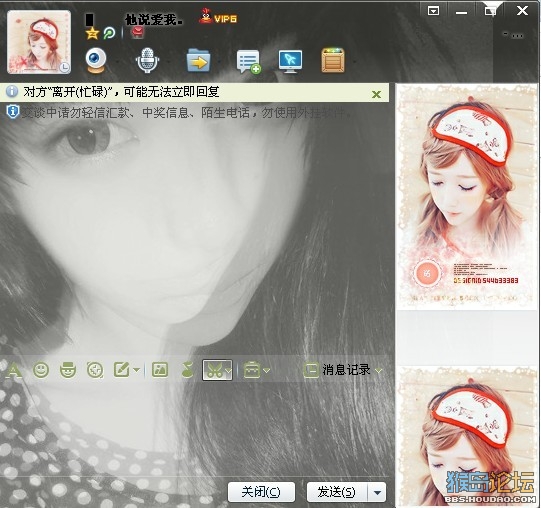Click the 发送(S) send button
Viewport: 541px width, 508px height.
pos(337,492)
